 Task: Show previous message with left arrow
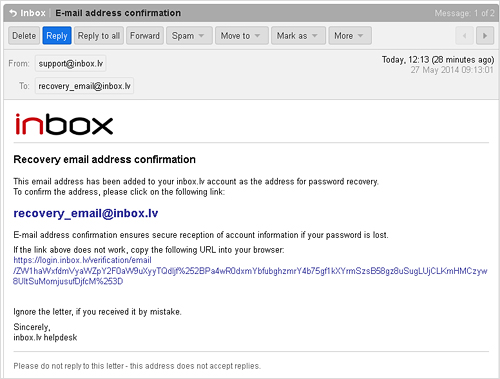[x=464, y=36]
